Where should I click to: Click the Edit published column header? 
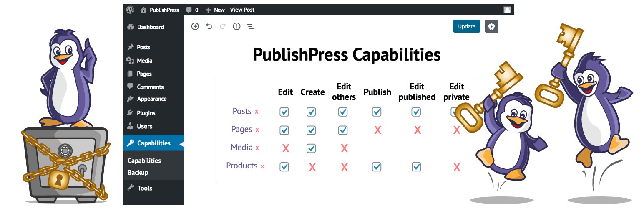pos(417,92)
